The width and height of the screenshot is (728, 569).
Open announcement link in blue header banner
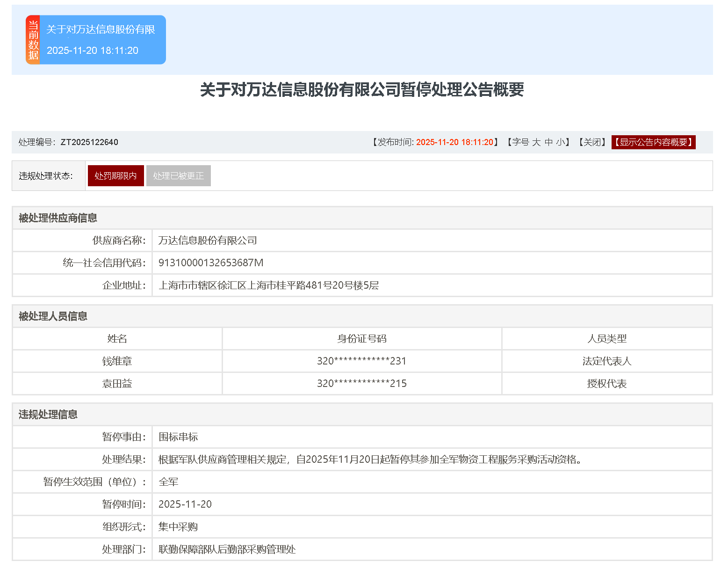coord(101,29)
